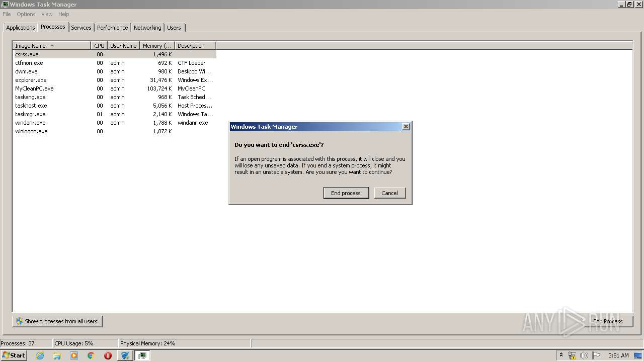Click Show processes from all users
This screenshot has height=362, width=644.
57,321
